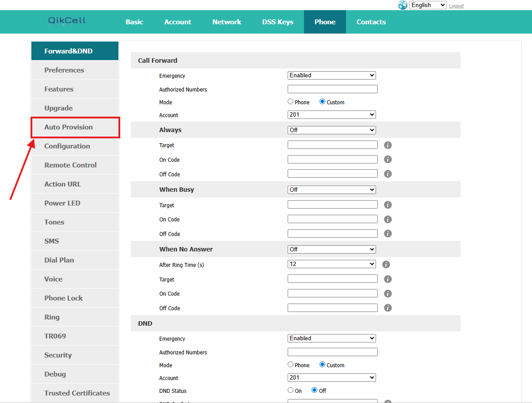The image size is (532, 403).
Task: Click the Call Forward Authorized Numbers field
Action: [x=332, y=89]
